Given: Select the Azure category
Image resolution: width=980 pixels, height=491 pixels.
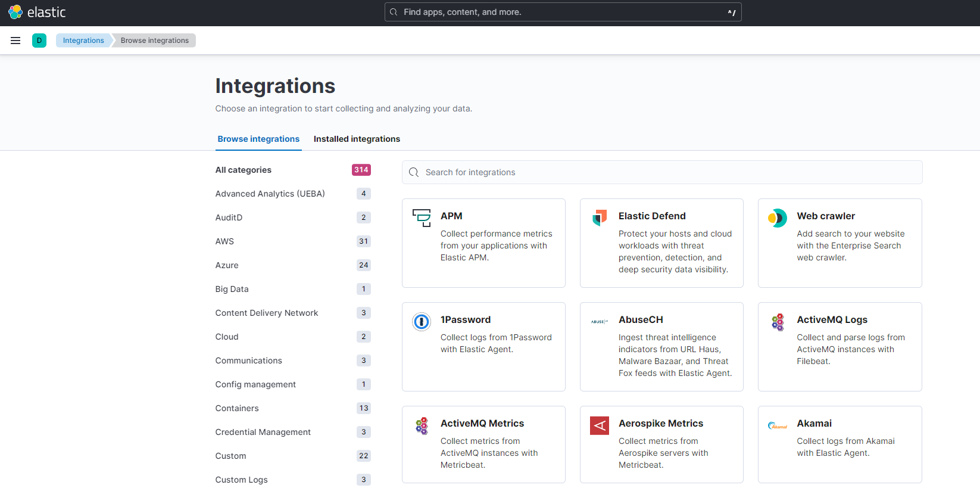Looking at the screenshot, I should point(227,265).
